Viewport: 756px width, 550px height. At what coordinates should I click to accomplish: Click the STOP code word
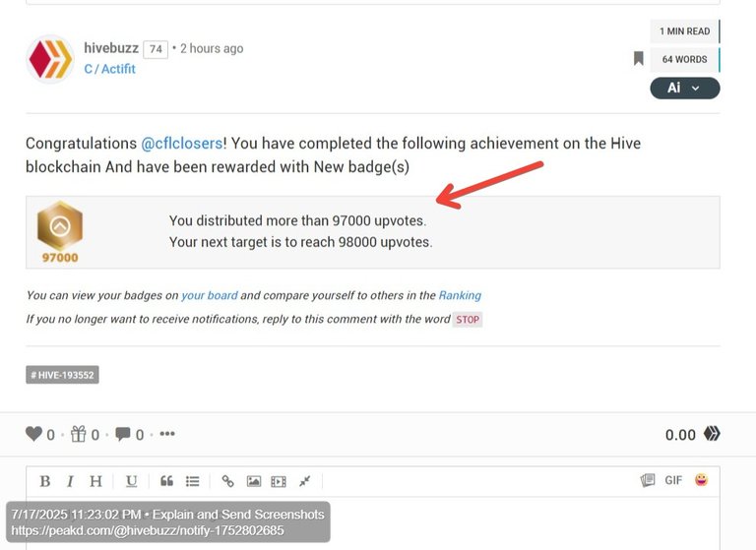coord(468,320)
